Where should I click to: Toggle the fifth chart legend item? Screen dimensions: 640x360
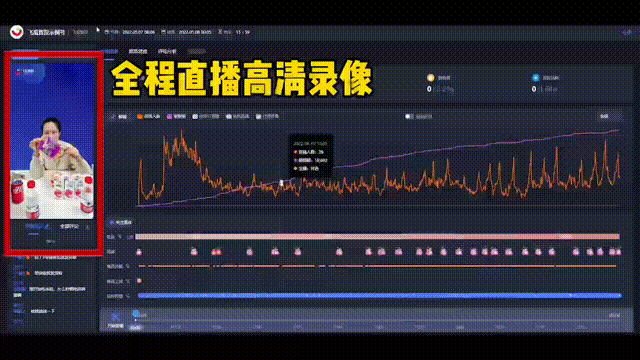[x=238, y=116]
